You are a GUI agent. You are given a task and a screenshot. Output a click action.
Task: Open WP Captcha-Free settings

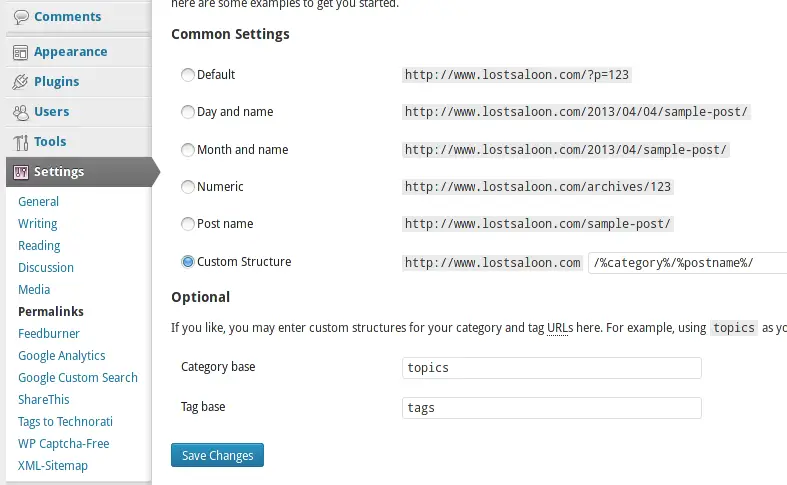[x=64, y=444]
